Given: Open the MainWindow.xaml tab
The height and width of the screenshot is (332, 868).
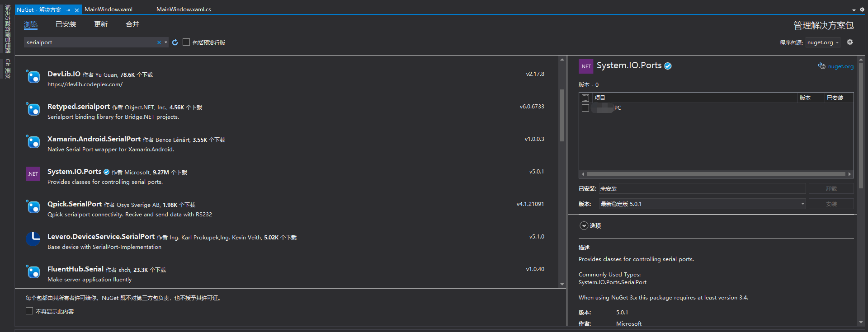Looking at the screenshot, I should click(x=108, y=9).
